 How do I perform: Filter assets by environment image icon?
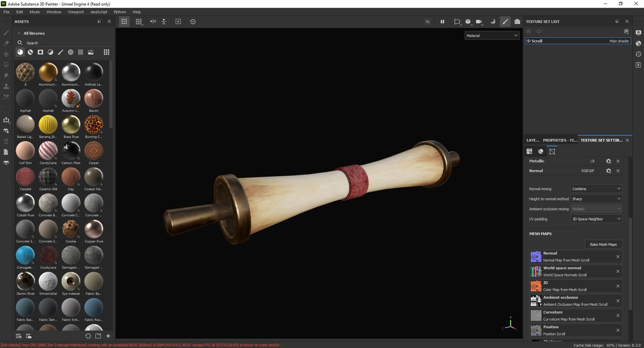[91, 52]
